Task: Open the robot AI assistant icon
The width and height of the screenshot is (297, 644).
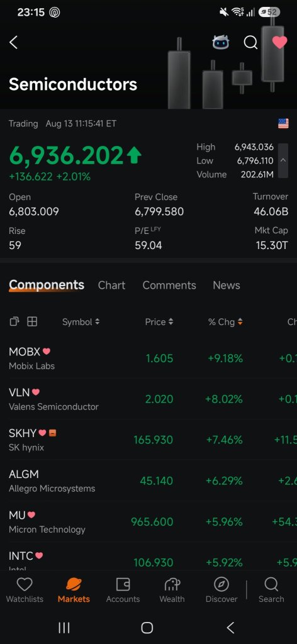Action: pyautogui.click(x=221, y=42)
